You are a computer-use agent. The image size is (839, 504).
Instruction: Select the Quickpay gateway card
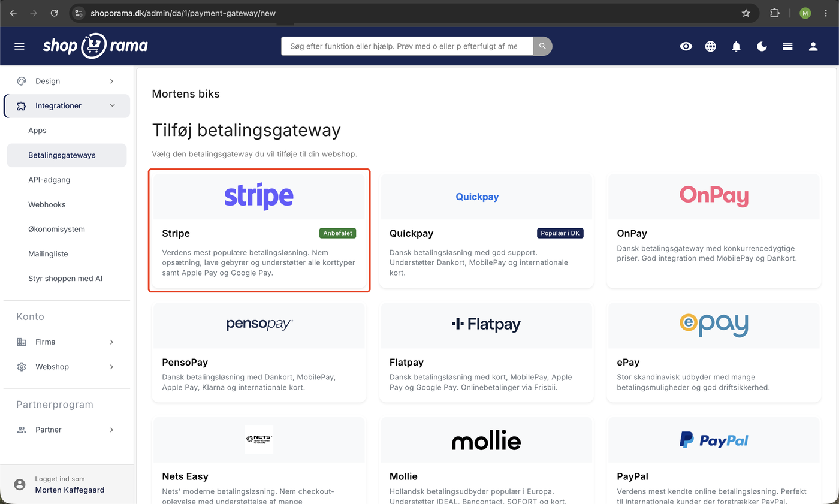[x=486, y=231]
